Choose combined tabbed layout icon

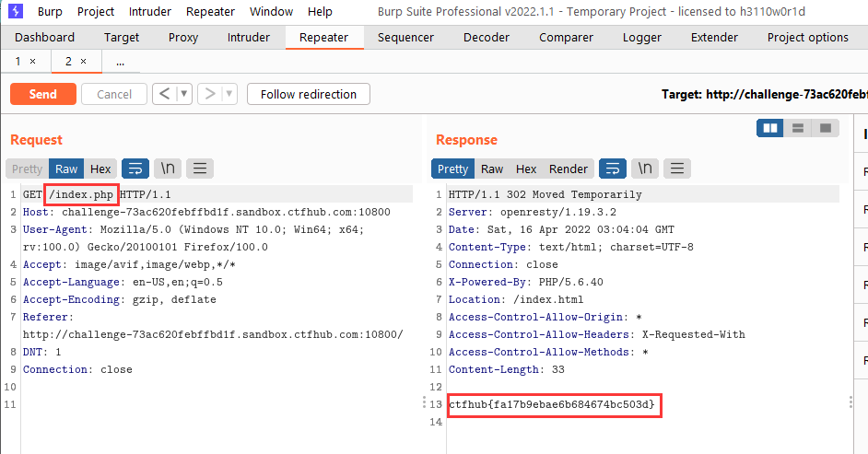(x=826, y=128)
